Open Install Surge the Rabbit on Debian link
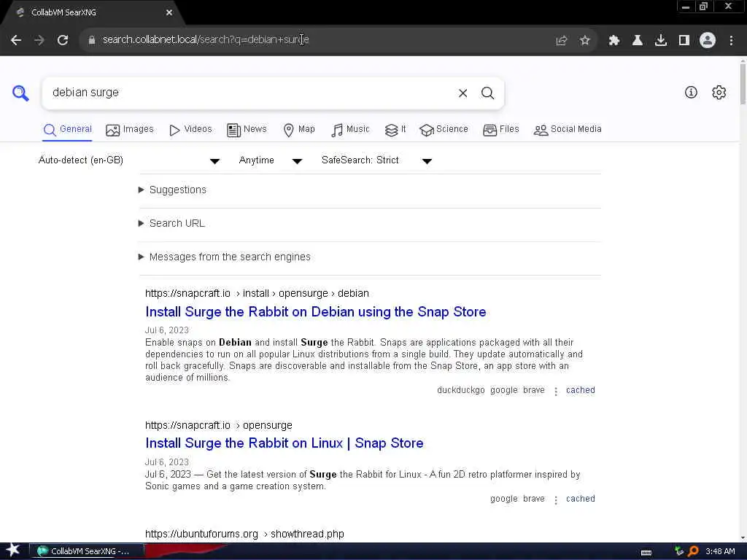Image resolution: width=747 pixels, height=560 pixels. coord(315,312)
